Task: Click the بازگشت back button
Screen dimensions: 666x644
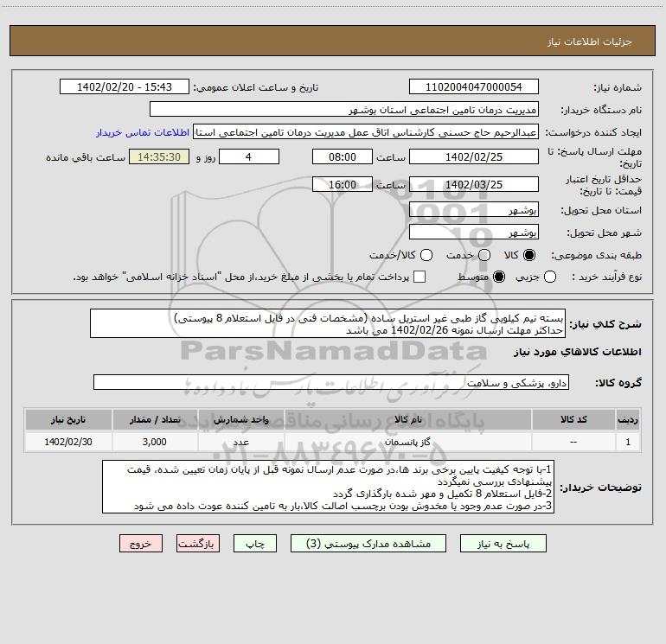Action: tap(198, 544)
